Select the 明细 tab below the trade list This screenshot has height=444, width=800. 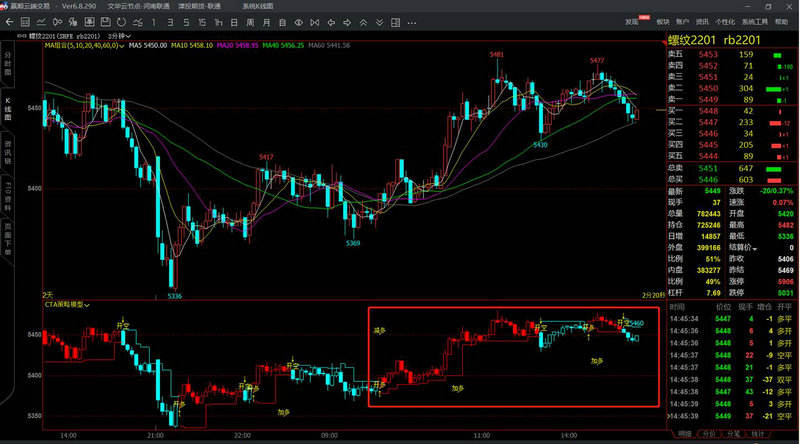coord(685,435)
